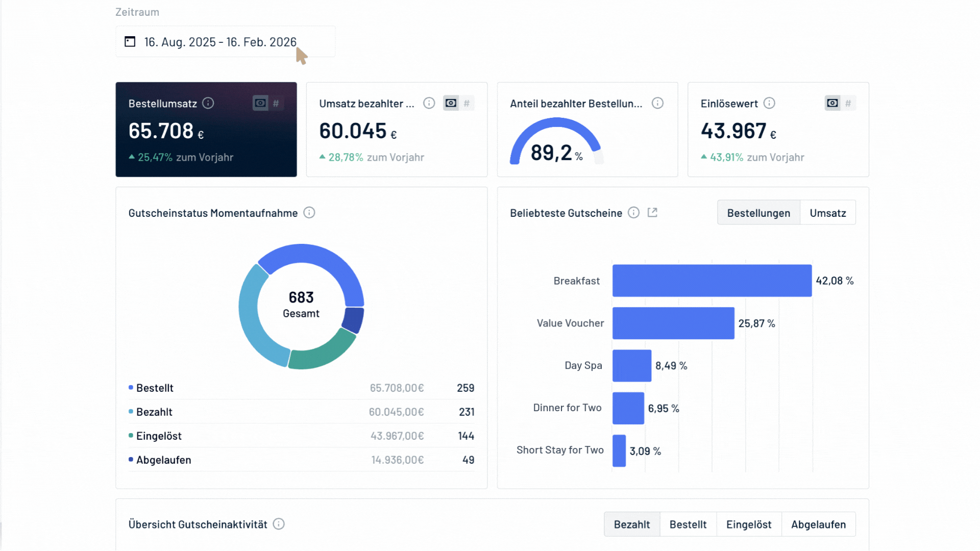Open the calendar icon in the Zeitraum field
The height and width of the screenshot is (551, 980).
click(129, 41)
